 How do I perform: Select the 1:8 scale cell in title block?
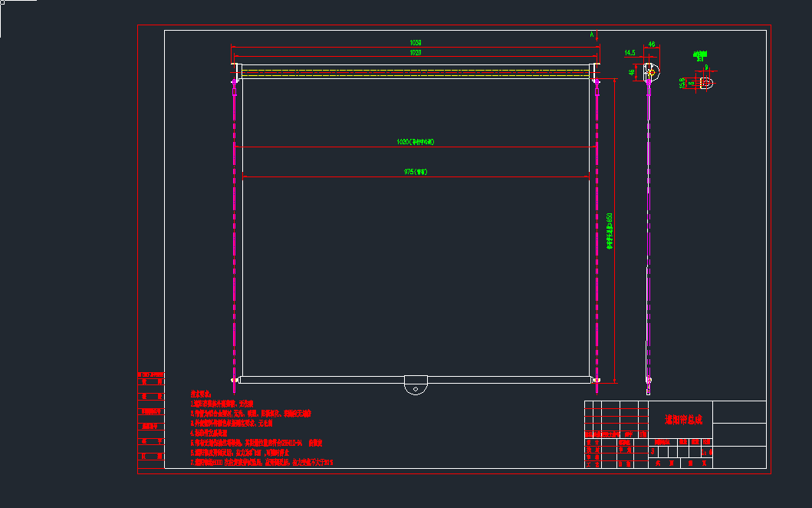[x=706, y=454]
